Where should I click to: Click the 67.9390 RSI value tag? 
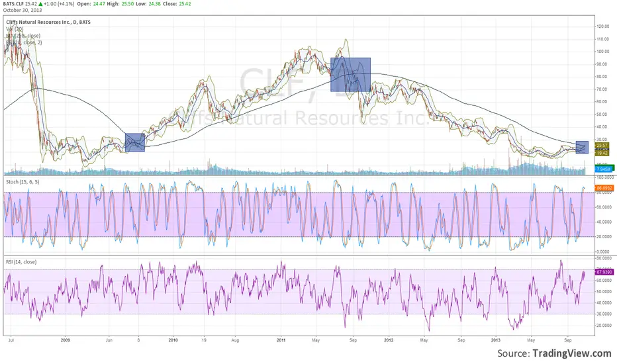pos(604,272)
